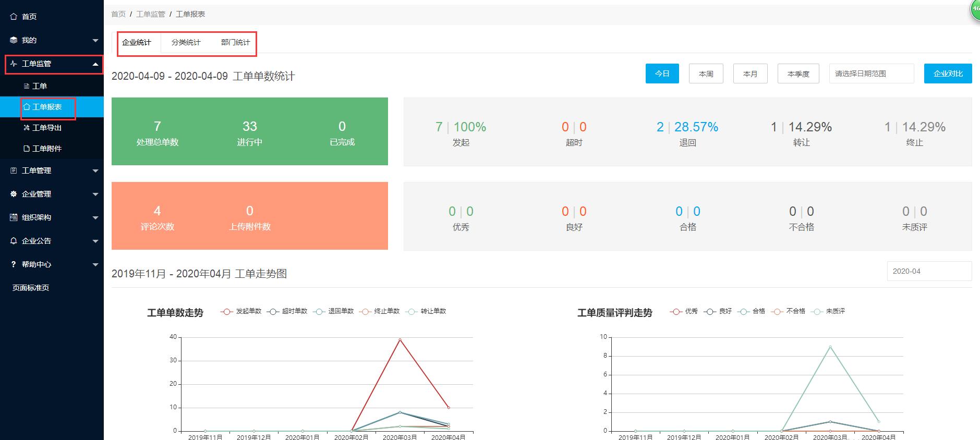The height and width of the screenshot is (440, 980).
Task: Select the 本月 time range button
Action: [x=750, y=74]
